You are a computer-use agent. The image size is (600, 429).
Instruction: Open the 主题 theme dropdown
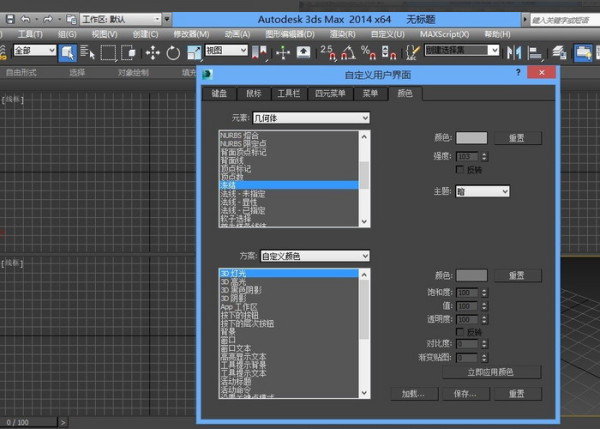(482, 191)
